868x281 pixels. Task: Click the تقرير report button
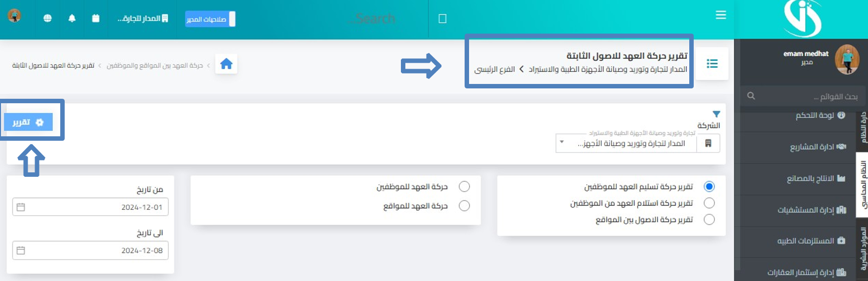coord(29,122)
